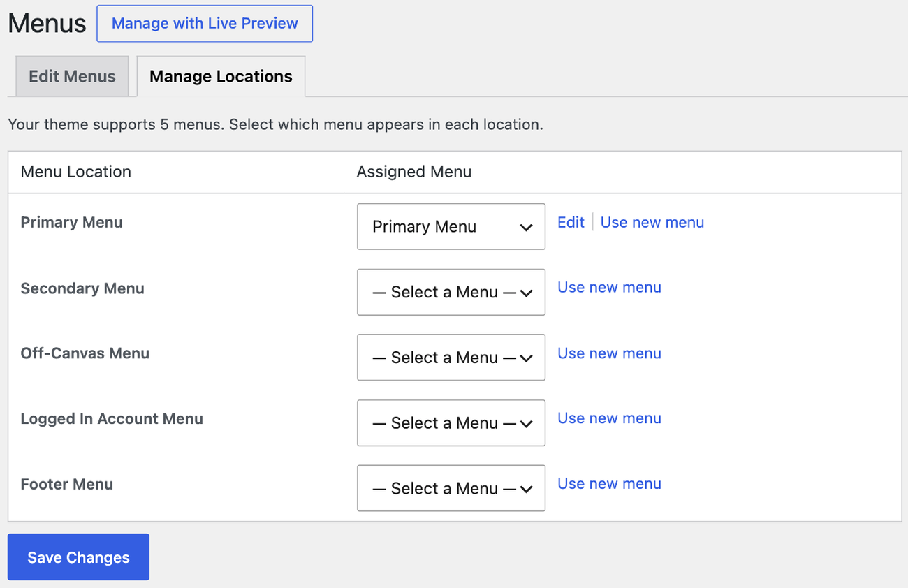Open the Footer Menu select dropdown
This screenshot has height=588, width=908.
(451, 488)
